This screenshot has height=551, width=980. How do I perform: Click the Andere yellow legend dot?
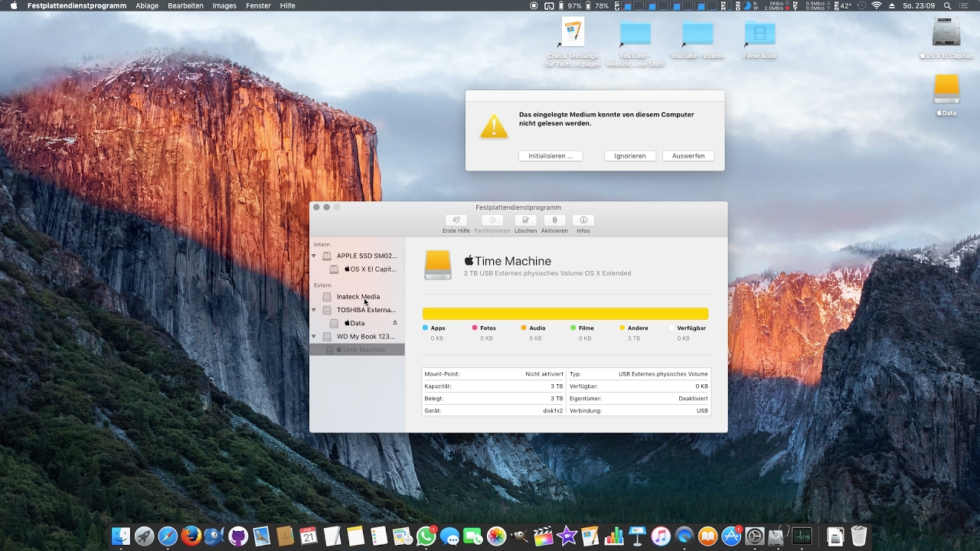(622, 328)
